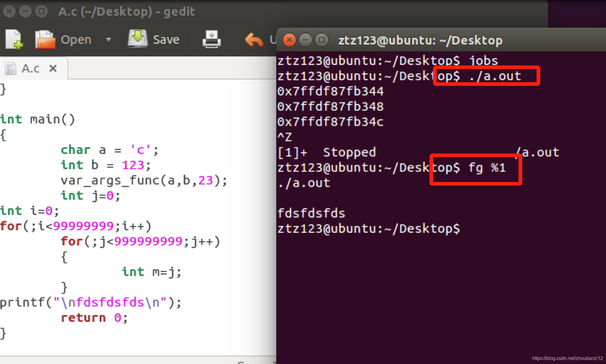Close the gedit window
This screenshot has width=606, height=364.
(9, 11)
